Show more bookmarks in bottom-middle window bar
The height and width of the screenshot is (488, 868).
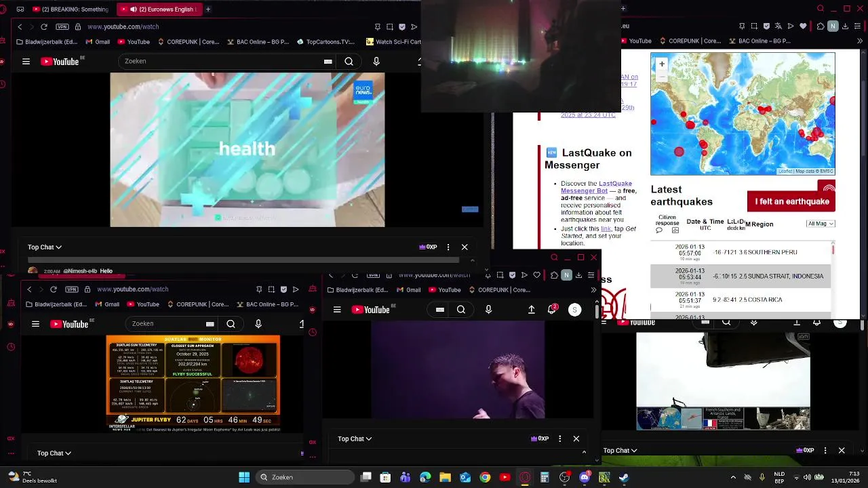[593, 290]
